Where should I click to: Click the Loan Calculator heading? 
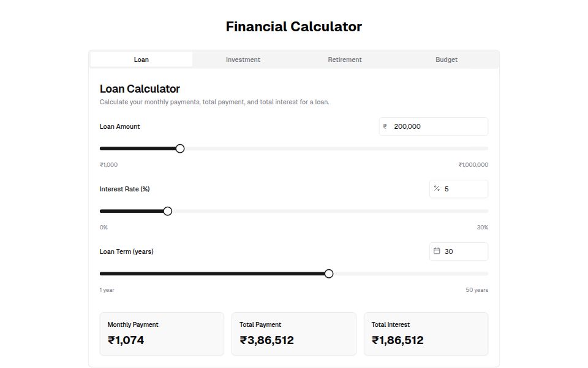140,88
